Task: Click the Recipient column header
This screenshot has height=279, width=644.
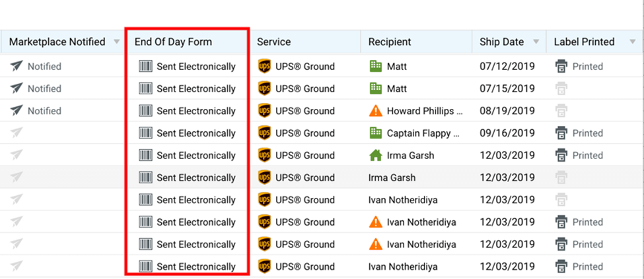Action: pyautogui.click(x=390, y=42)
